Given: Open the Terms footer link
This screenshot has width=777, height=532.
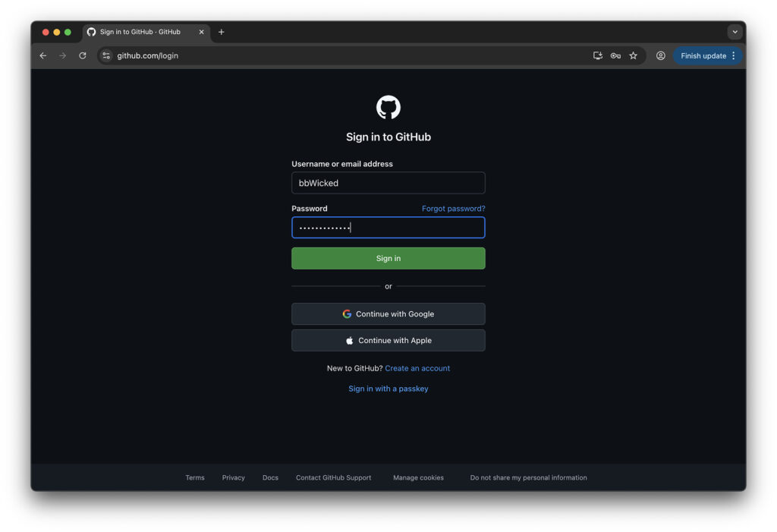Looking at the screenshot, I should (195, 477).
